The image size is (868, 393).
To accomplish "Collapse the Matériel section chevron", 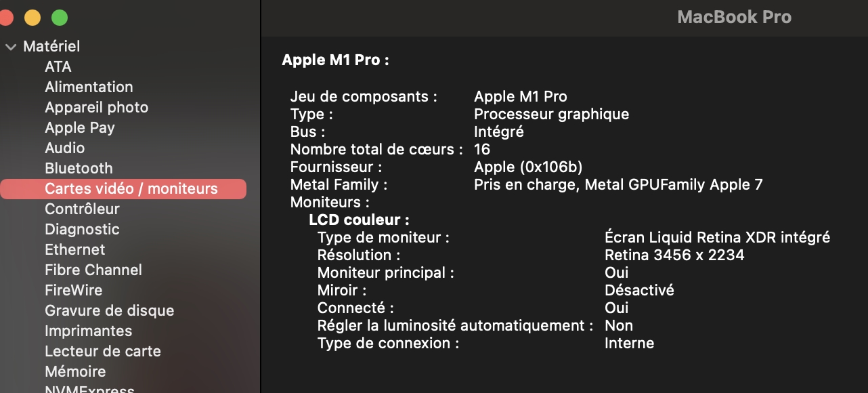I will [x=10, y=47].
